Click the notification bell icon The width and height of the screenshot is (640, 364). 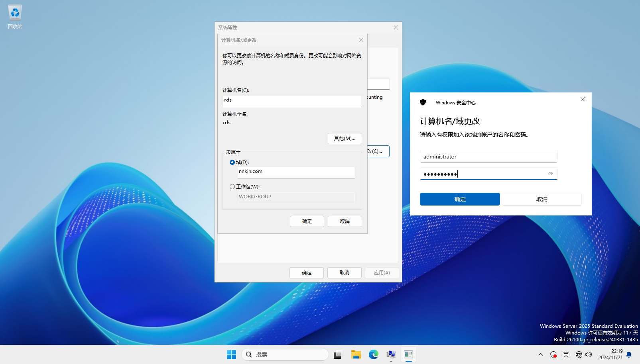pyautogui.click(x=629, y=354)
